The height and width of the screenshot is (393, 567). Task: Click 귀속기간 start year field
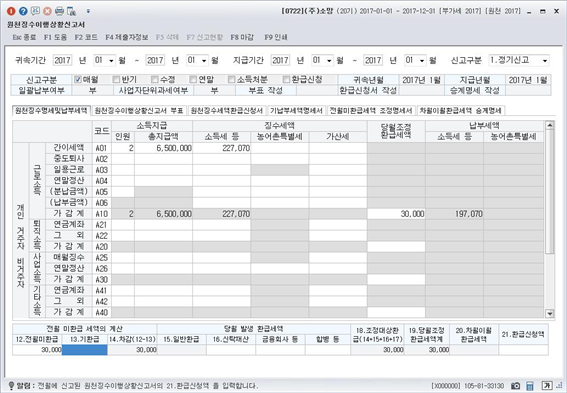tap(63, 60)
